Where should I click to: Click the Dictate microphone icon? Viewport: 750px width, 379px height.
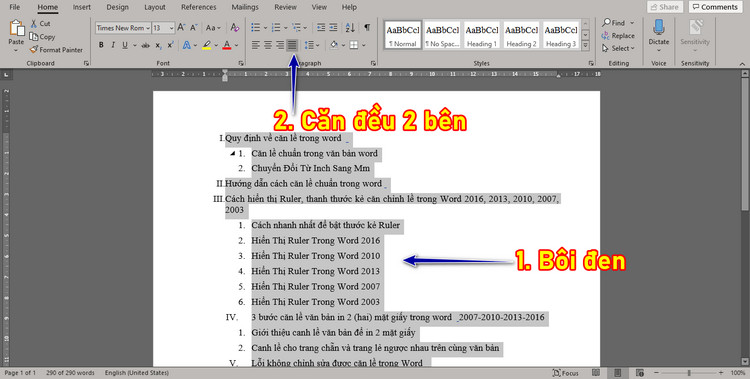[x=659, y=28]
